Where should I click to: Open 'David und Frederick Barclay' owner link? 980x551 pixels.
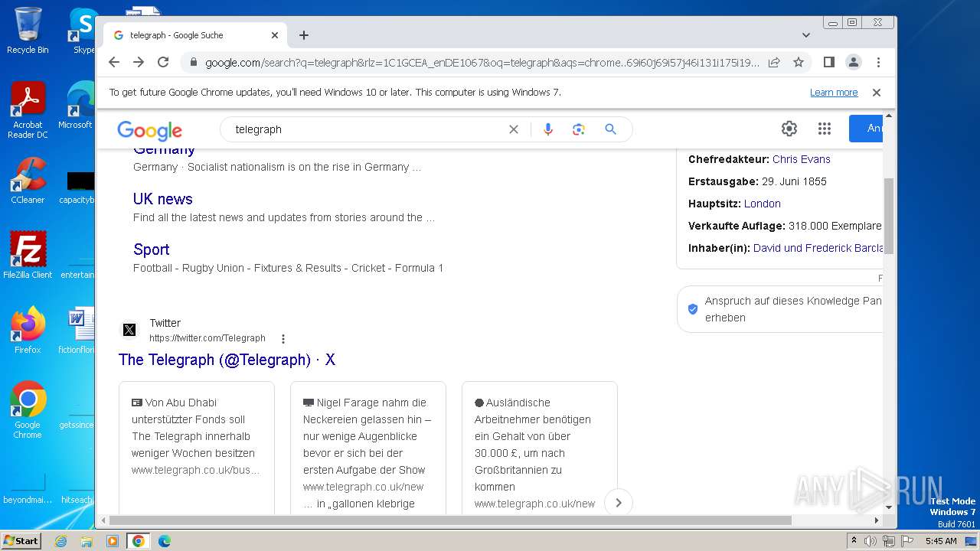point(818,248)
